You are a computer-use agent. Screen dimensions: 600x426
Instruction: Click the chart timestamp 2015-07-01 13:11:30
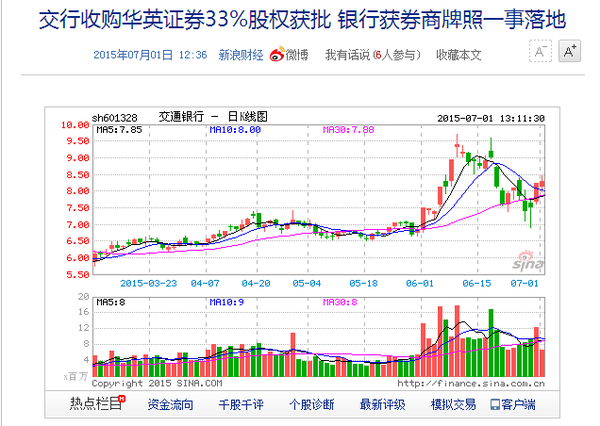point(491,118)
